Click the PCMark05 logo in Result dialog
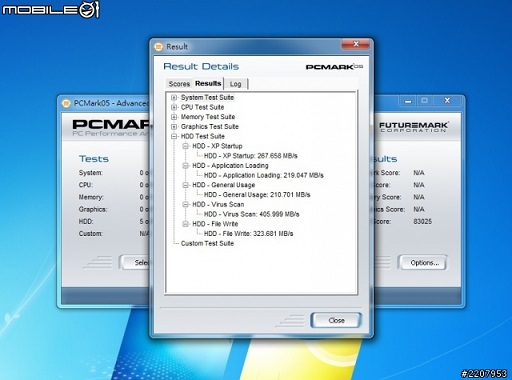 click(334, 67)
